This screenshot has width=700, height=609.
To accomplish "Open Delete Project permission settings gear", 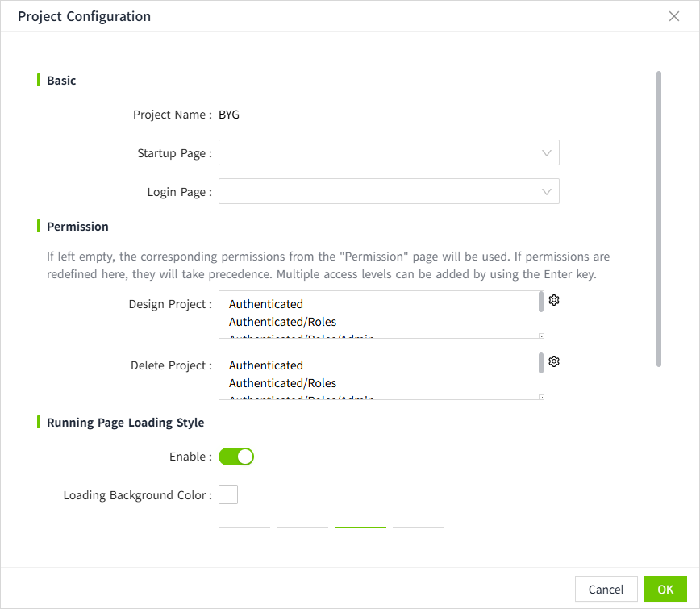I will click(x=554, y=361).
